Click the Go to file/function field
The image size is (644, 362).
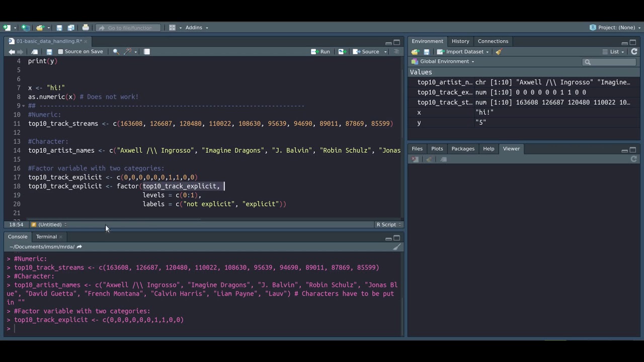128,28
